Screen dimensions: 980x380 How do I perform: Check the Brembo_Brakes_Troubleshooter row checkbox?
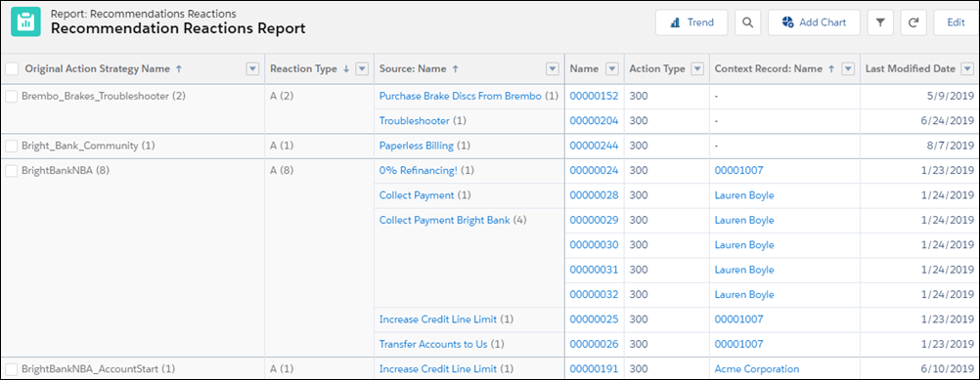[12, 96]
